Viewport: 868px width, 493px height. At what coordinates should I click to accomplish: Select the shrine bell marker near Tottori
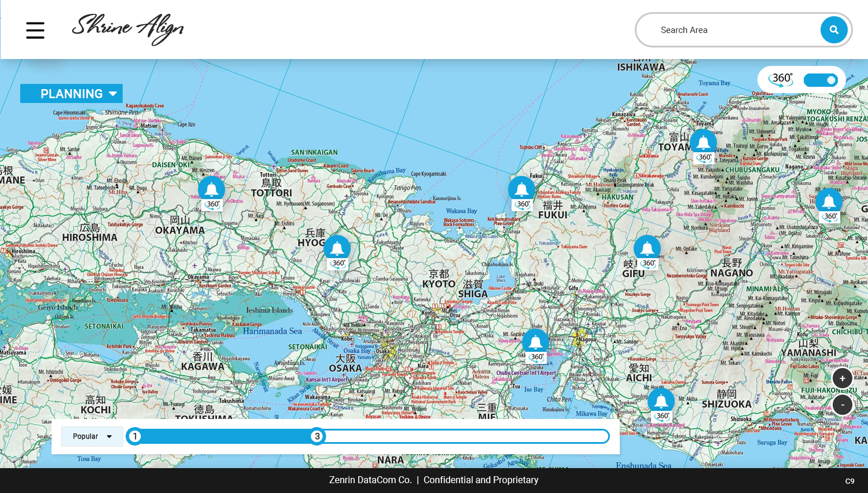pyautogui.click(x=212, y=189)
